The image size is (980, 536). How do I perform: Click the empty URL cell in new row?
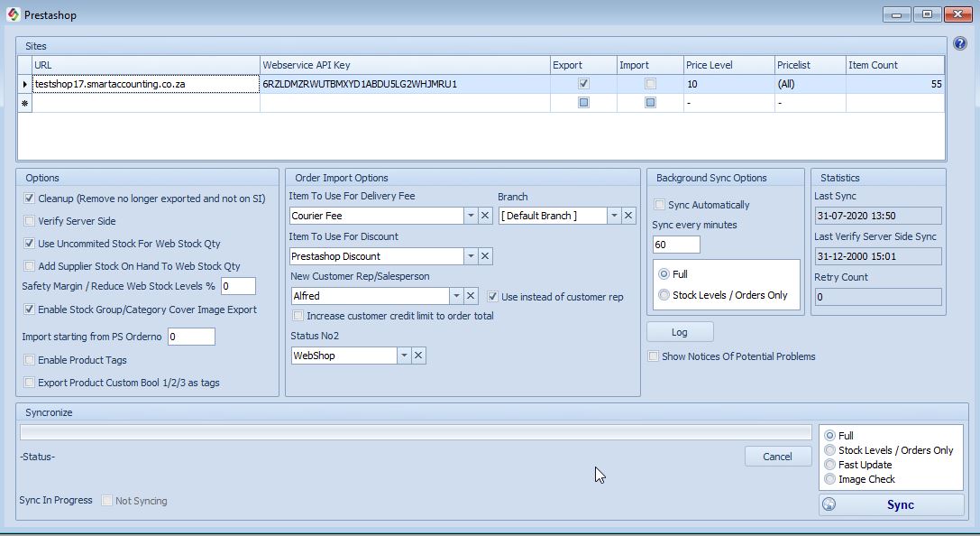(146, 103)
